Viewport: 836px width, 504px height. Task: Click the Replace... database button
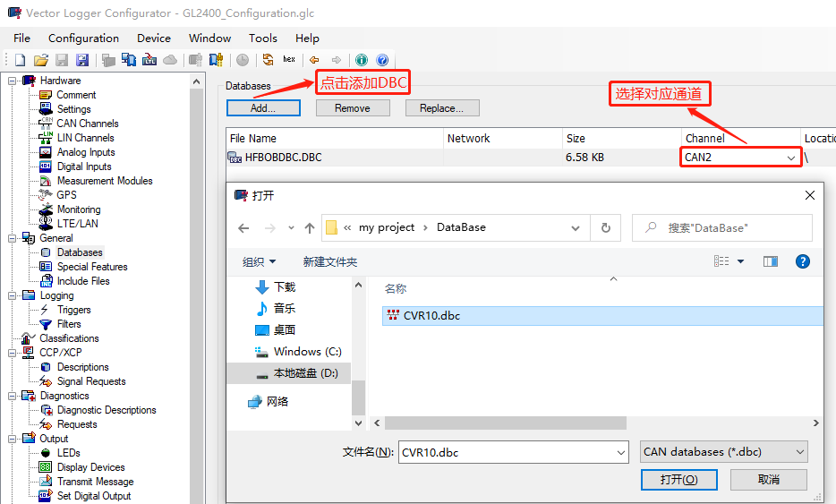click(442, 108)
